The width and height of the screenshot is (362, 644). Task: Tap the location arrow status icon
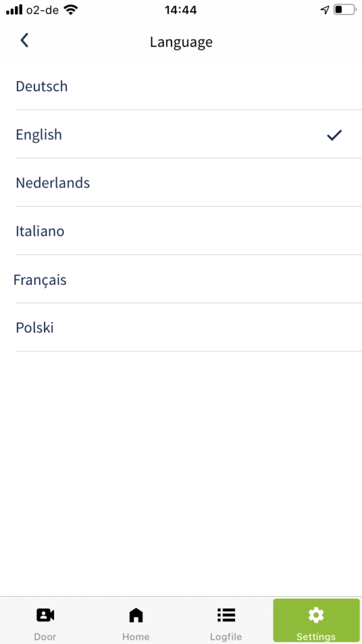[x=325, y=10]
